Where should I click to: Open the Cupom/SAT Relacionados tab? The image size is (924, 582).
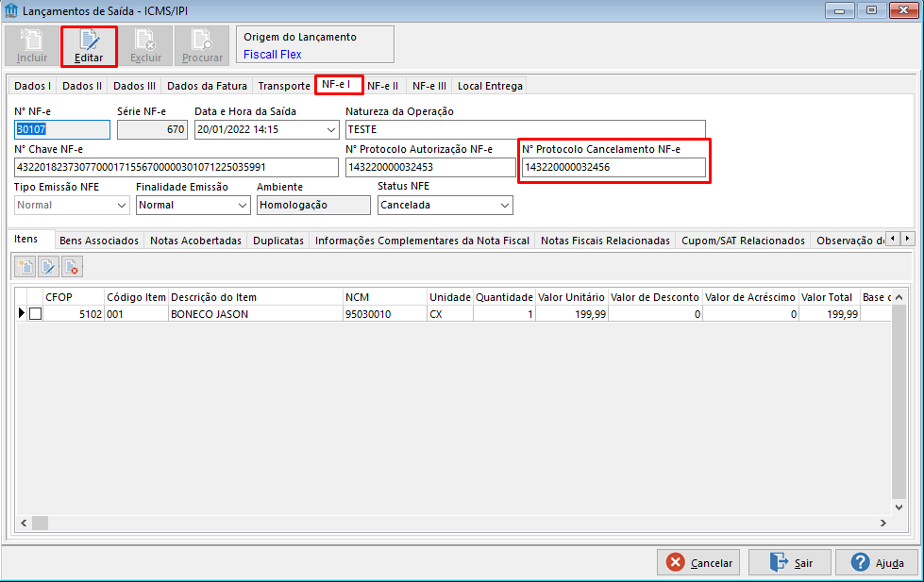[x=743, y=241]
